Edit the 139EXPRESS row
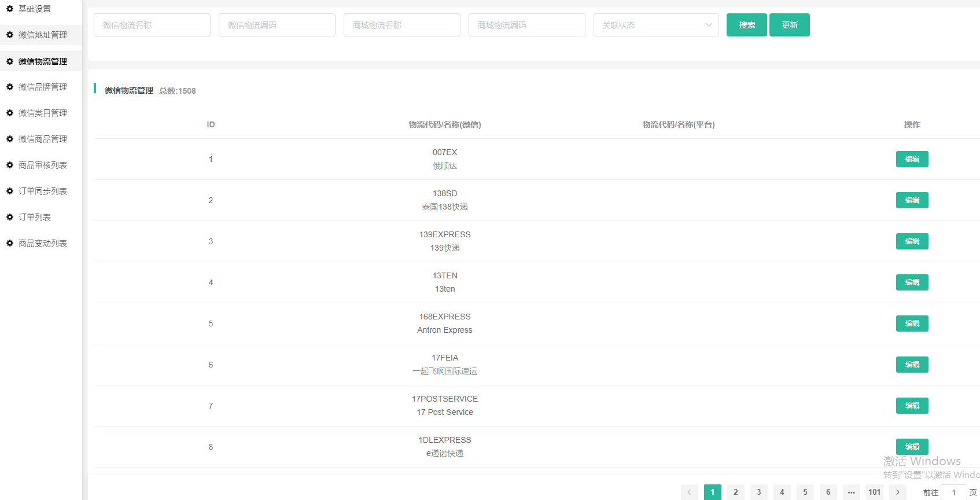This screenshot has height=500, width=980. (x=912, y=241)
